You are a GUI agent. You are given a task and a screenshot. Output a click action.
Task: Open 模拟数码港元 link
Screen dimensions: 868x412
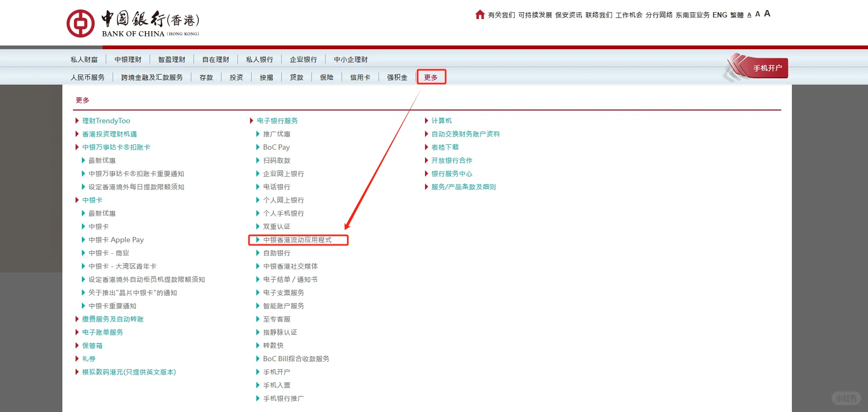[x=129, y=372]
